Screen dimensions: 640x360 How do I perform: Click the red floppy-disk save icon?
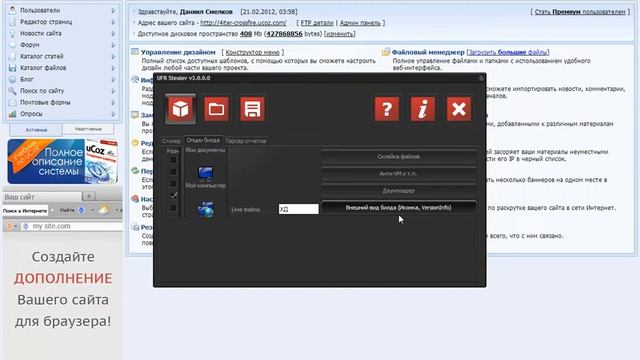(252, 109)
